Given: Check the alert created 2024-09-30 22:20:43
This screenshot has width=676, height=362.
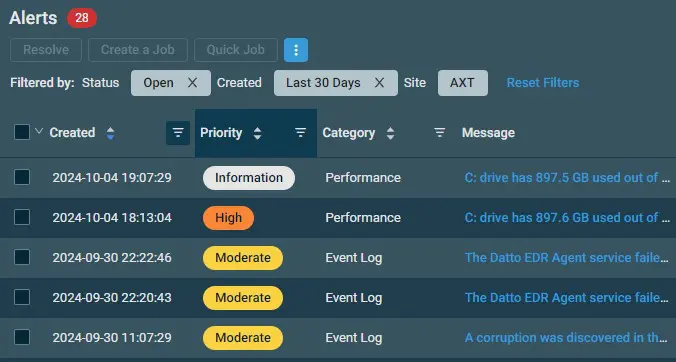Looking at the screenshot, I should coord(22,297).
